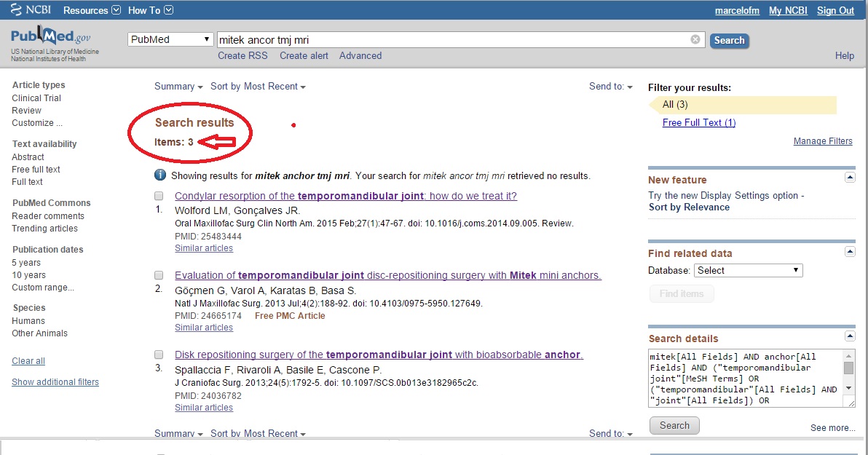Select Reader comments filter
868x455 pixels.
tap(48, 216)
